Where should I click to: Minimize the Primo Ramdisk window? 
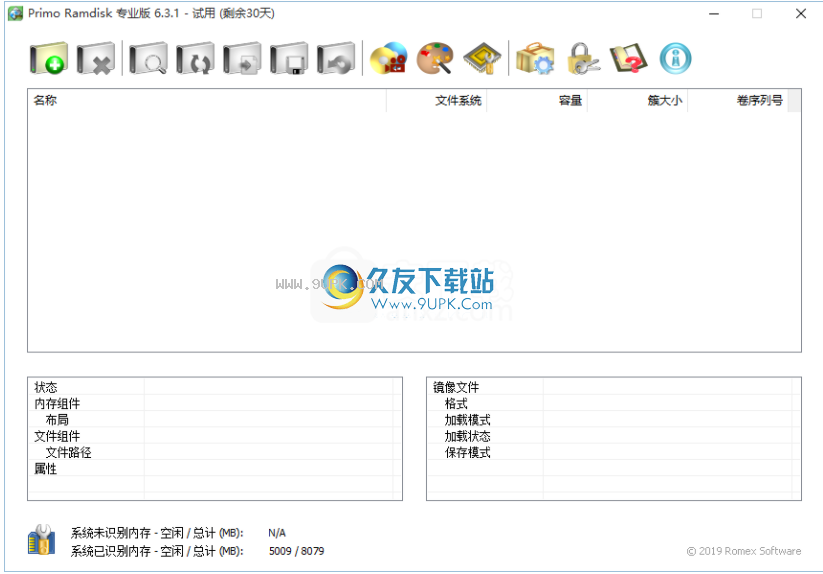pyautogui.click(x=714, y=14)
